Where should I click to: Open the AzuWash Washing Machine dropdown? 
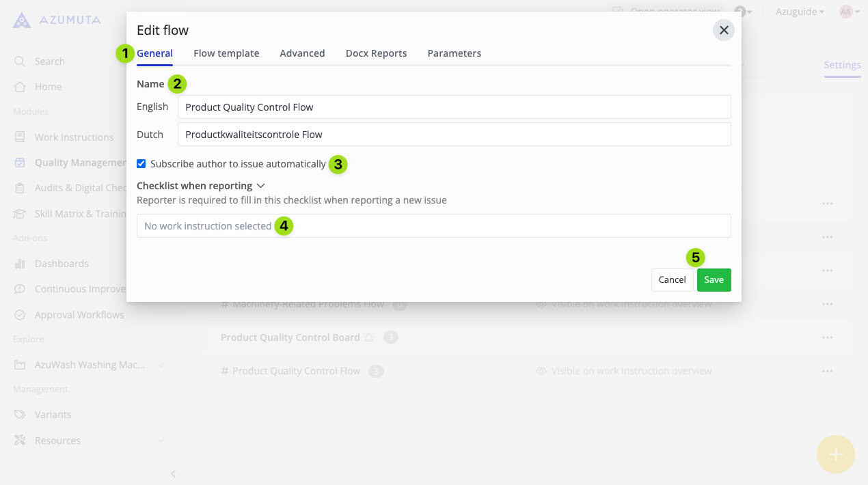point(161,364)
